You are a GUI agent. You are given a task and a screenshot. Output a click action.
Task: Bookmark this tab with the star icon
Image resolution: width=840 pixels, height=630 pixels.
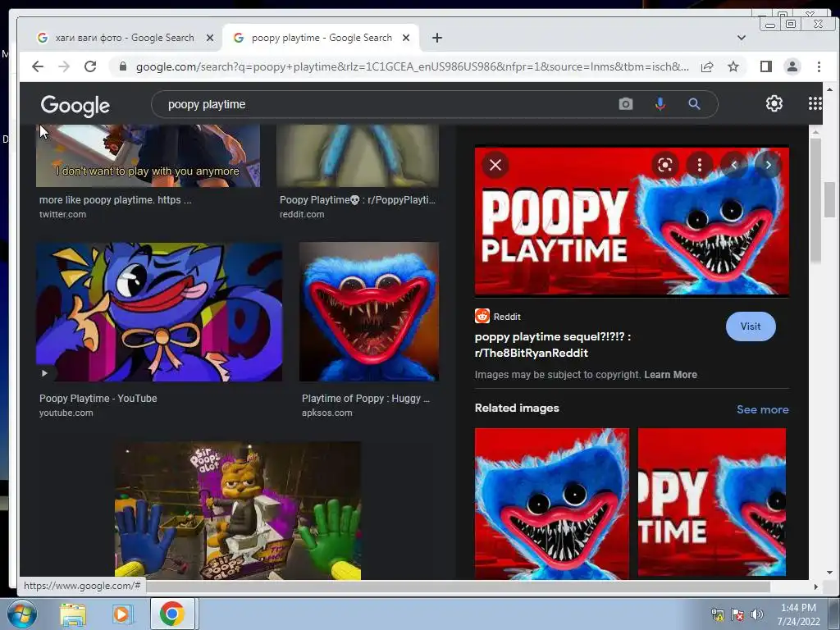pyautogui.click(x=733, y=66)
